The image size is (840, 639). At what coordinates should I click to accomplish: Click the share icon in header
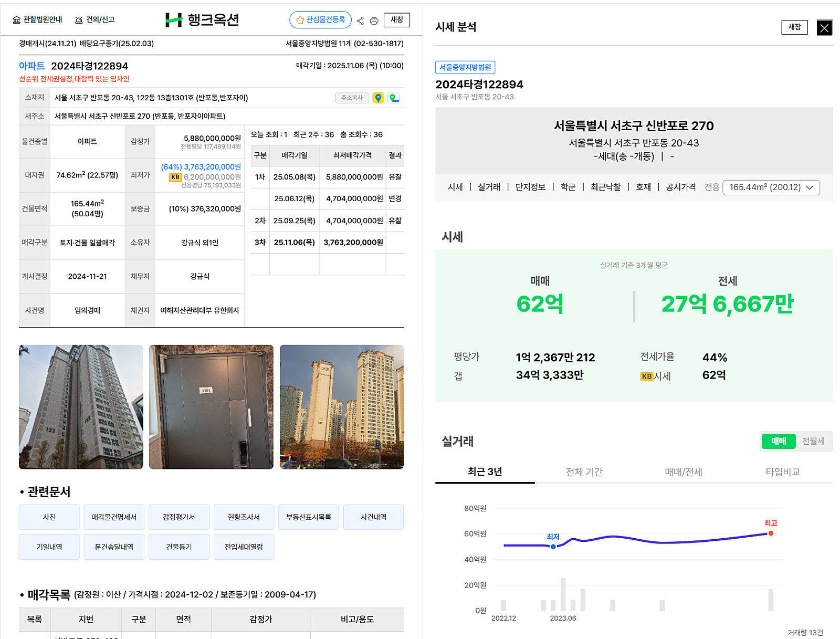pos(360,21)
